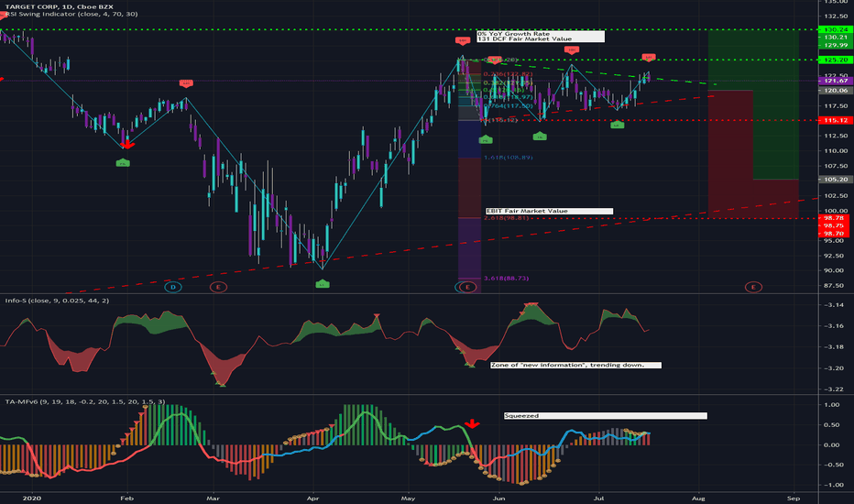This screenshot has height=504, width=854.
Task: Click the gray 105.20 price label
Action: (x=836, y=180)
